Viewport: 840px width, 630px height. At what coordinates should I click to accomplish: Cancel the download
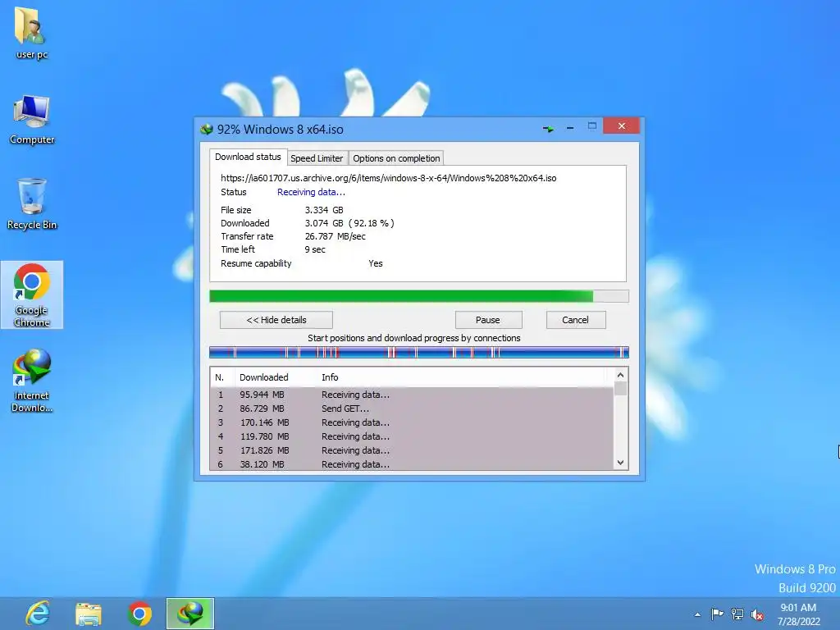coord(575,320)
